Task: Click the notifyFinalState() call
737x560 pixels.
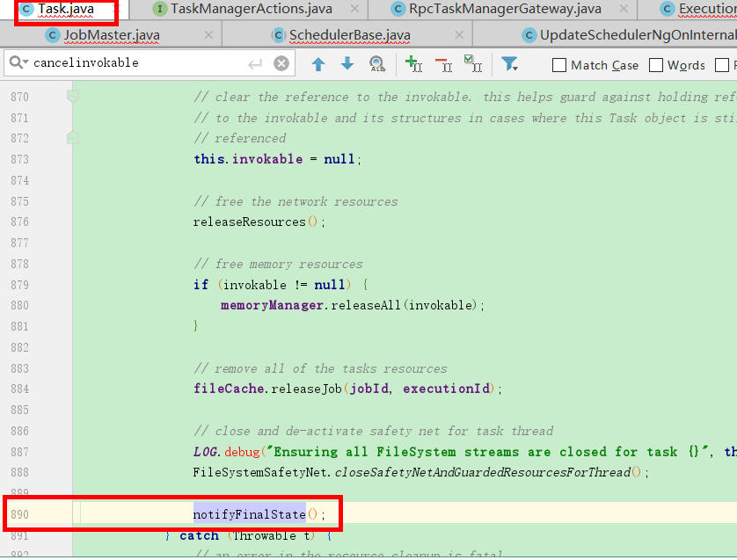Action: (x=259, y=514)
